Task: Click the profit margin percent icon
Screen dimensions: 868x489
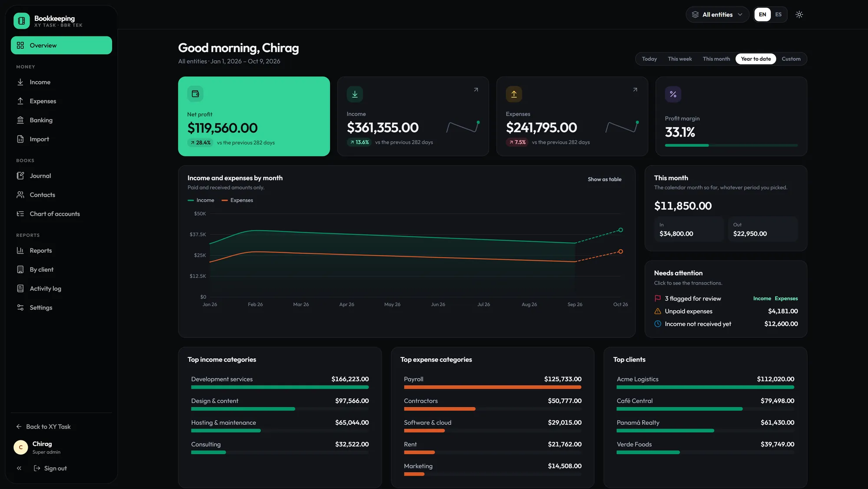Action: pyautogui.click(x=673, y=94)
